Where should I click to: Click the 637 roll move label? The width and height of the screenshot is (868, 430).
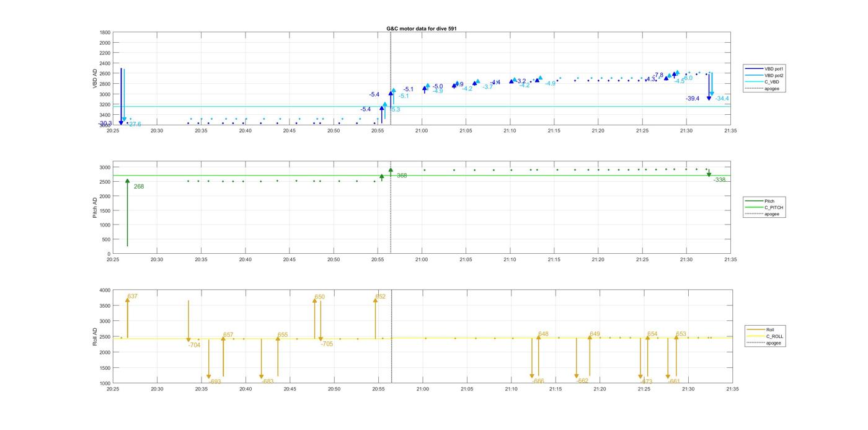(x=133, y=297)
